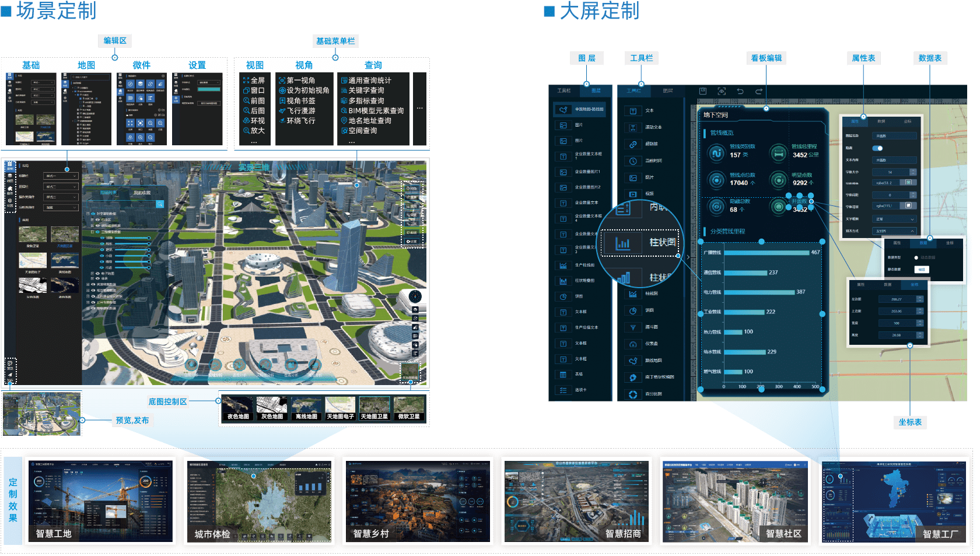Select the 中国地图-路线图 layer
Viewport: 980px width, 556px height.
tap(580, 109)
